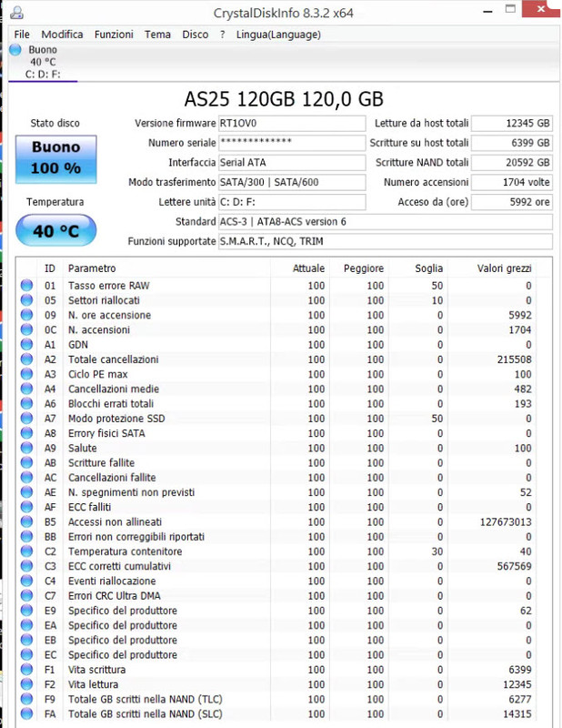Open the Disco menu
Viewport: 562px width, 728px height.
[195, 35]
